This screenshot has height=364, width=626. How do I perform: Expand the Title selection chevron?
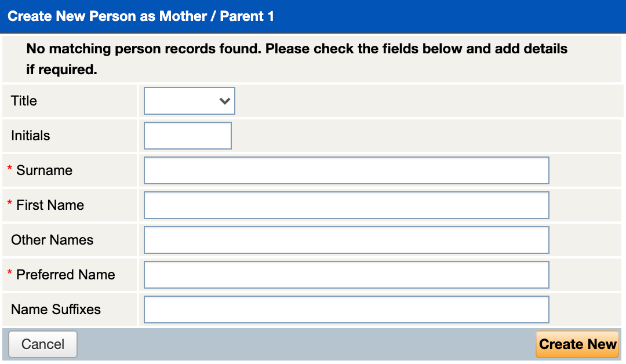225,100
